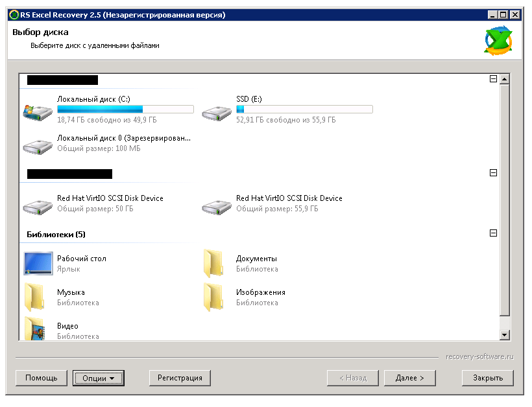Click the "Библиотеки (5)" group header
Screen dimensions: 532x407
(x=56, y=235)
